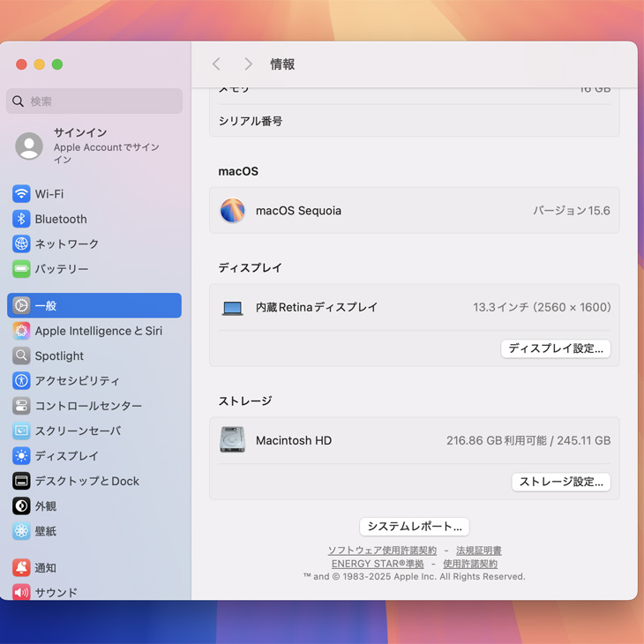The height and width of the screenshot is (644, 644).
Task: Open アクセシビリティ settings
Action: point(77,381)
